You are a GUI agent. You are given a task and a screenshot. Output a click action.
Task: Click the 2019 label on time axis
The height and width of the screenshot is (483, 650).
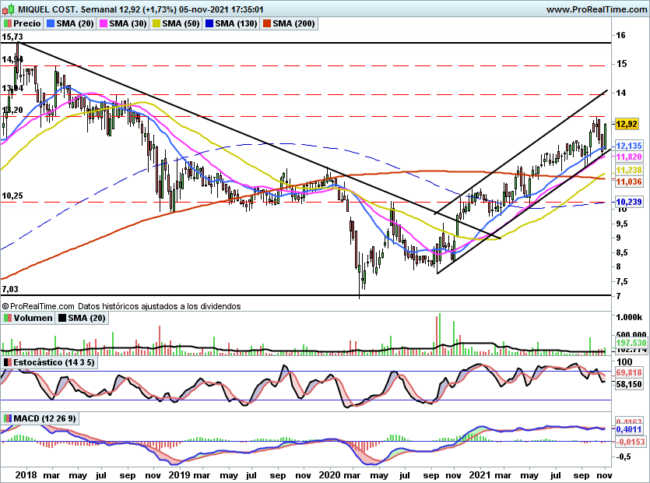180,475
